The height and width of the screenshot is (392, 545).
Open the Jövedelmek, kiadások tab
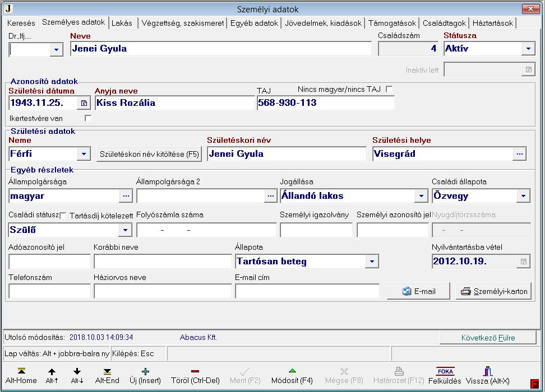(x=324, y=24)
